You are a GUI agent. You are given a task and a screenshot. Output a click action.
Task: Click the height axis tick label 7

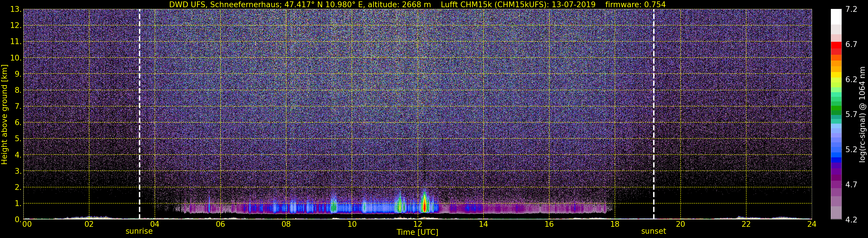click(18, 107)
